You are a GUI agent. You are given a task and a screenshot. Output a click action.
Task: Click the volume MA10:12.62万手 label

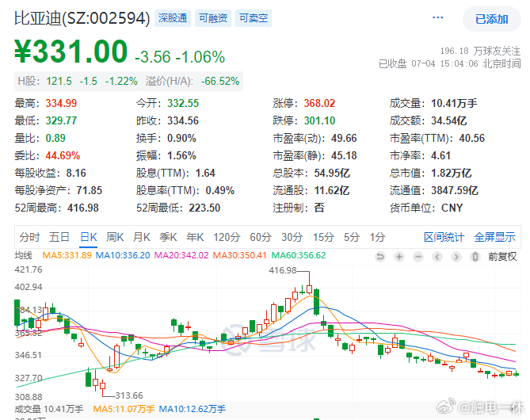[192, 409]
